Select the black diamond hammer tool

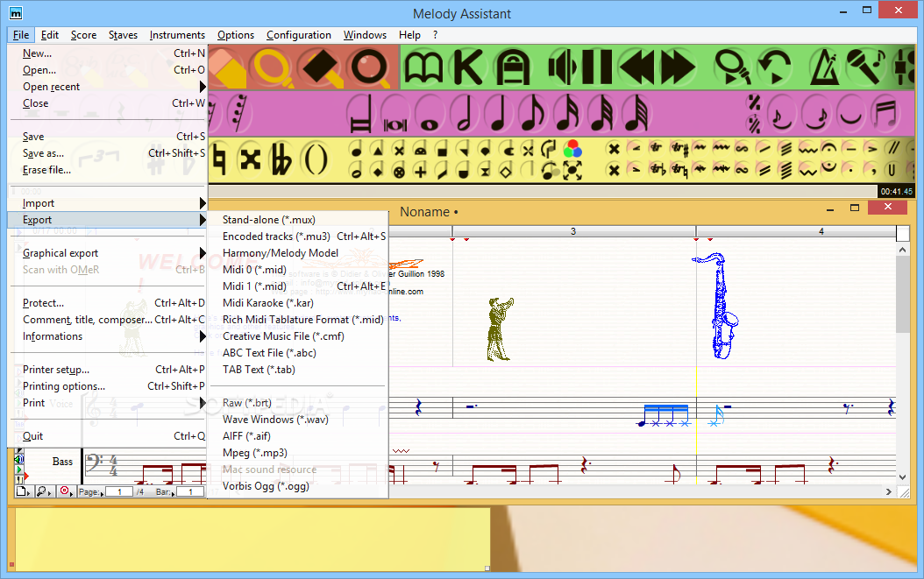(x=321, y=67)
